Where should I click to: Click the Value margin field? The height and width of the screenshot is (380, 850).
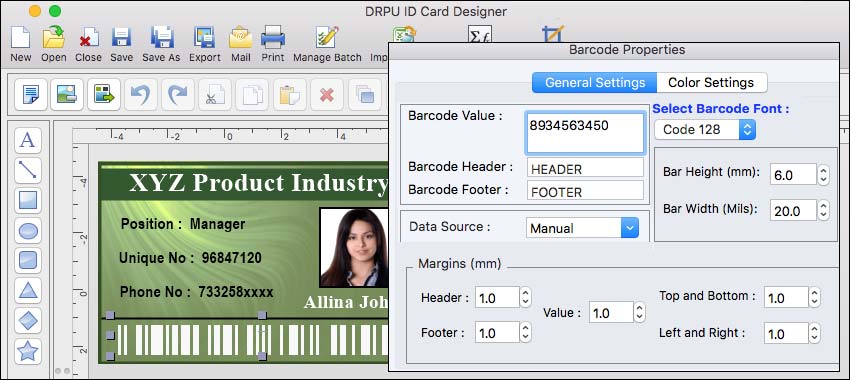click(x=611, y=312)
